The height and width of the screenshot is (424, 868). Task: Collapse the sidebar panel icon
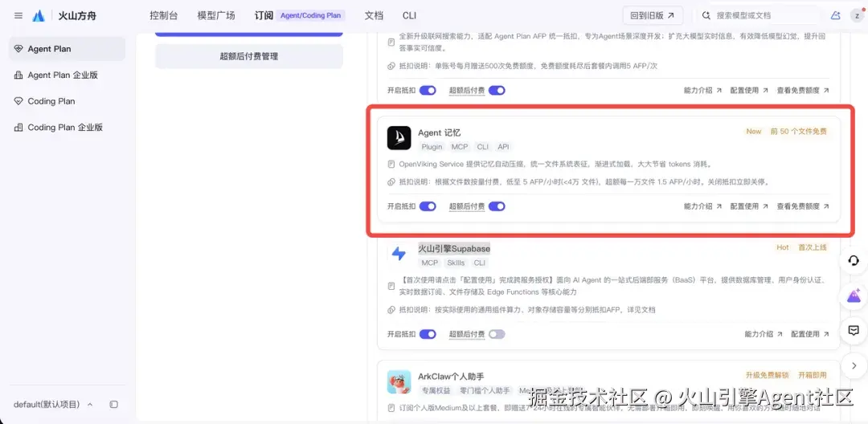tap(114, 405)
